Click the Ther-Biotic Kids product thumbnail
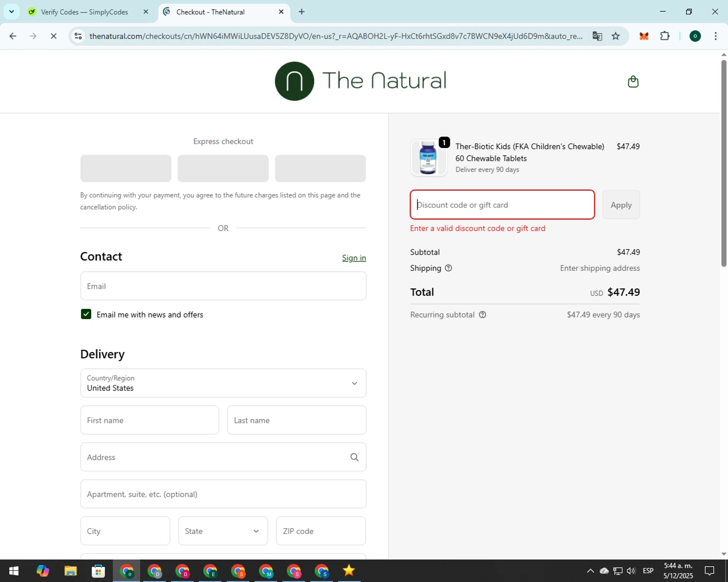The width and height of the screenshot is (728, 582). point(429,158)
